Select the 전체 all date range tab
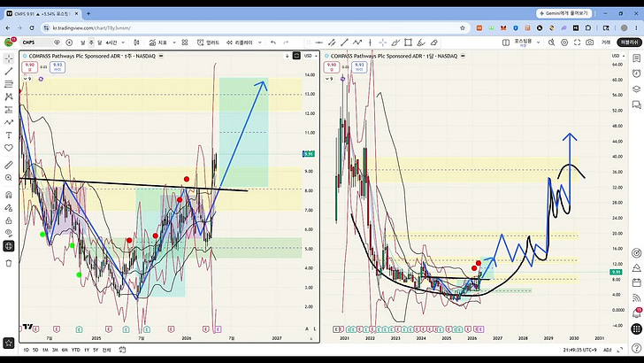The width and height of the screenshot is (644, 363). (106, 350)
